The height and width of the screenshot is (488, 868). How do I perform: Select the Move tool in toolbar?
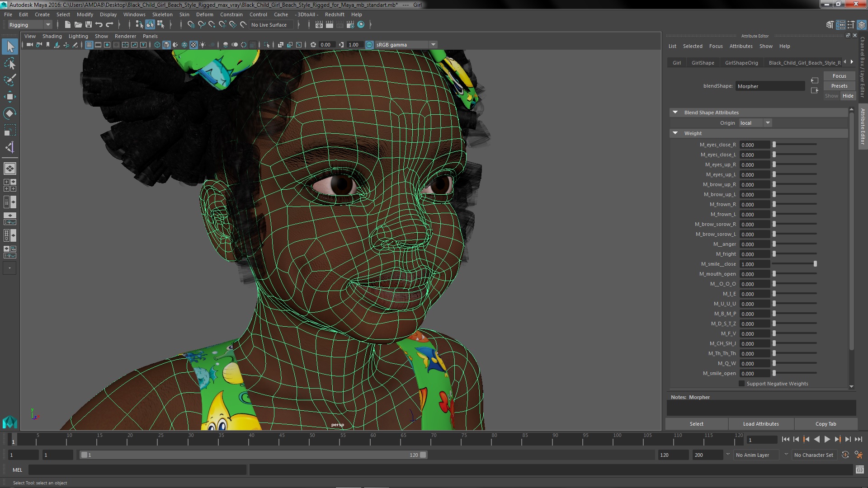[9, 97]
